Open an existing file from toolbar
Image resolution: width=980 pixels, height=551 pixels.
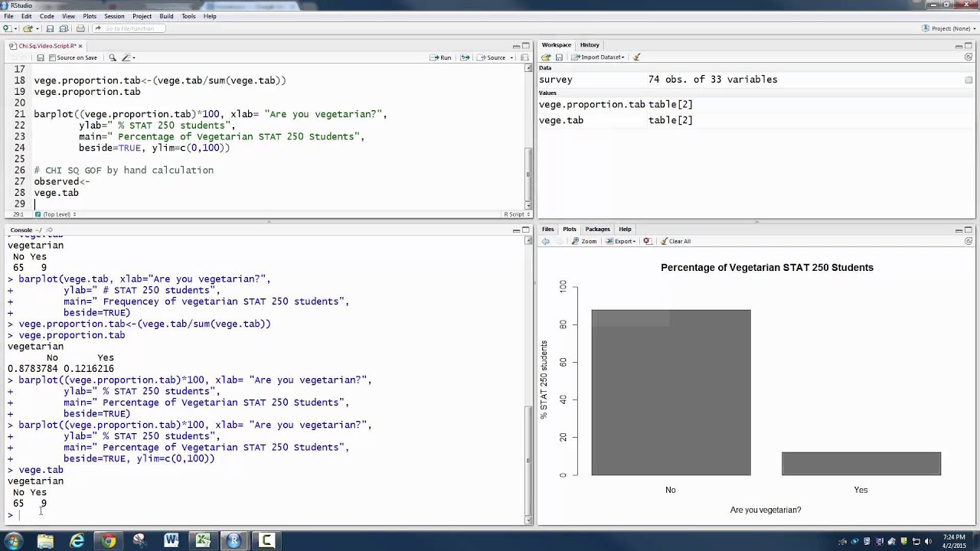[28, 28]
